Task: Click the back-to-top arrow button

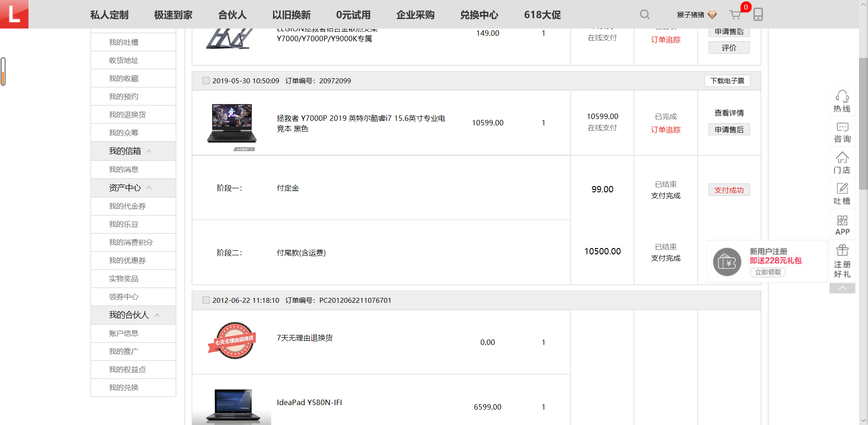Action: tap(842, 288)
